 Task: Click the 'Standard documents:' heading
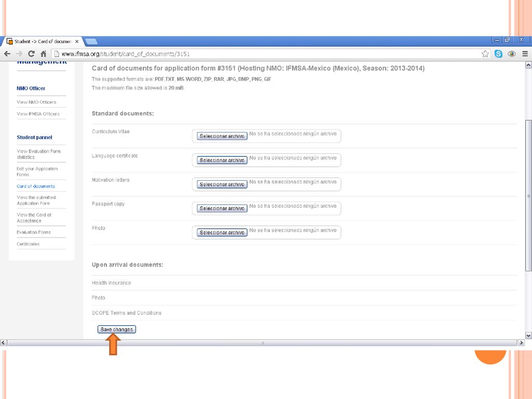pyautogui.click(x=123, y=113)
